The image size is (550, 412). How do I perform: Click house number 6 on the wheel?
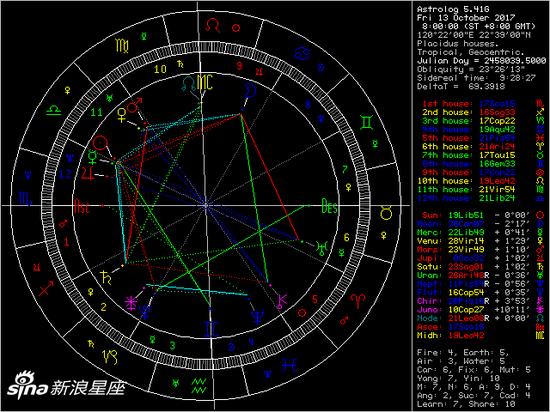pyautogui.click(x=346, y=237)
